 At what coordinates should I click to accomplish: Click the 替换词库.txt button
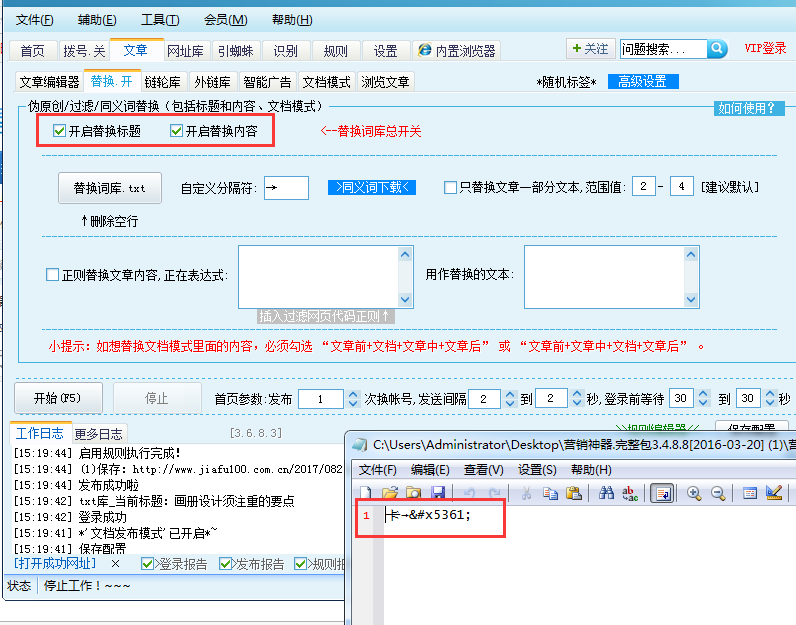click(x=109, y=188)
